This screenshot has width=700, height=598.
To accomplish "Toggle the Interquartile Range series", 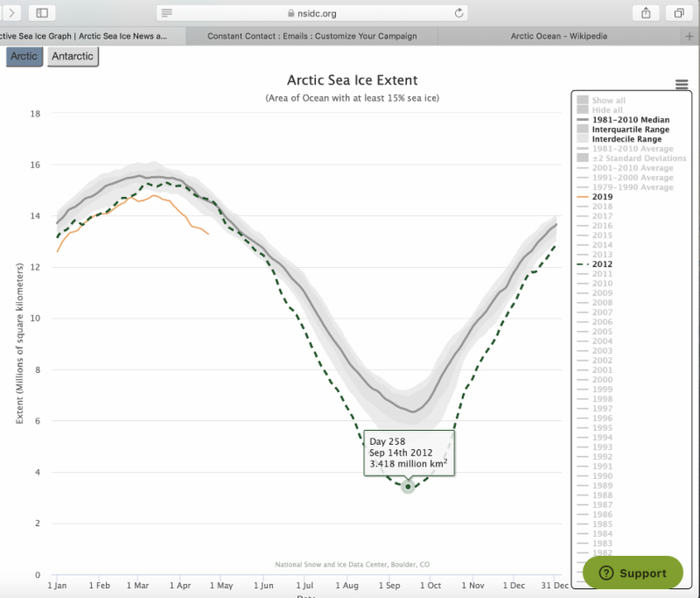I will (623, 129).
